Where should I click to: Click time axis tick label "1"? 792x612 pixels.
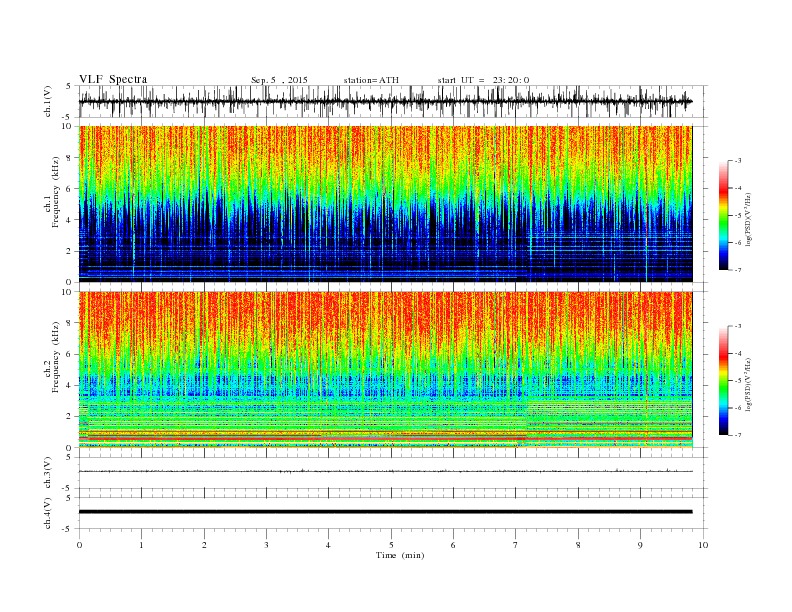point(141,545)
